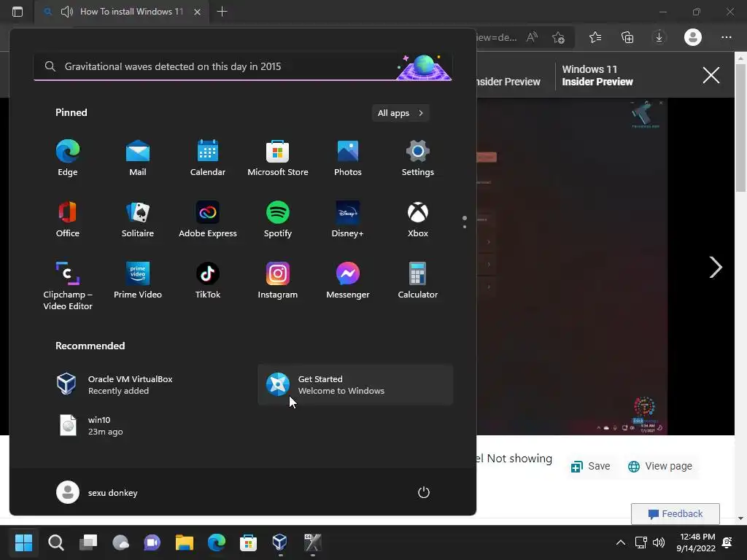Screen dimensions: 747x560
Task: Launch Adobe Express
Action: coord(208,219)
